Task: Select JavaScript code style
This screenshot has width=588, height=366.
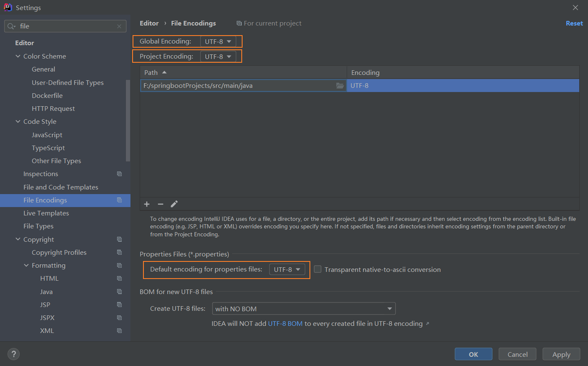Action: click(x=47, y=135)
